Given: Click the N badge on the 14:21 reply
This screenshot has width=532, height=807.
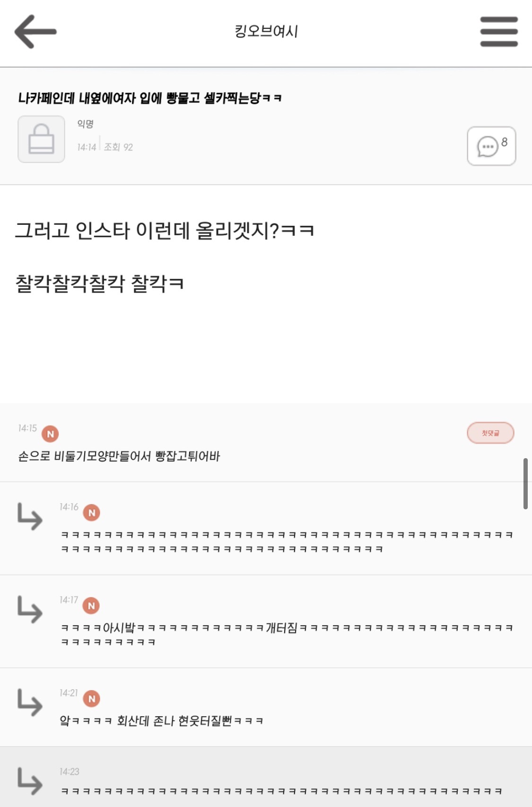Looking at the screenshot, I should 92,699.
